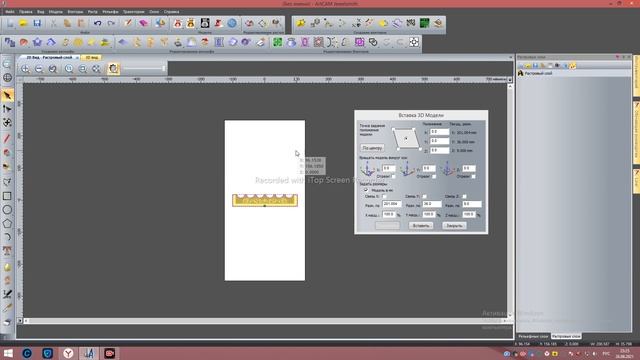Select the Node editing tool

coord(7,109)
